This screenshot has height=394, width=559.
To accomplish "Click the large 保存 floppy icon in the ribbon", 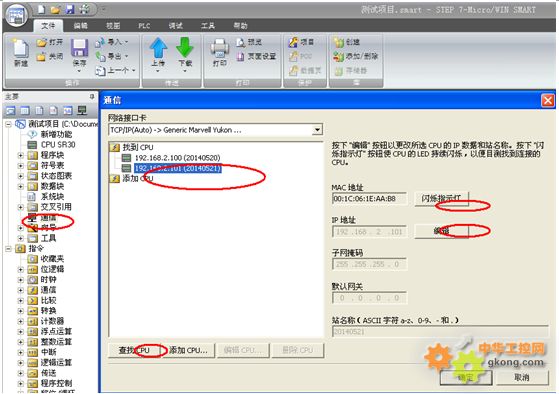I will [79, 48].
